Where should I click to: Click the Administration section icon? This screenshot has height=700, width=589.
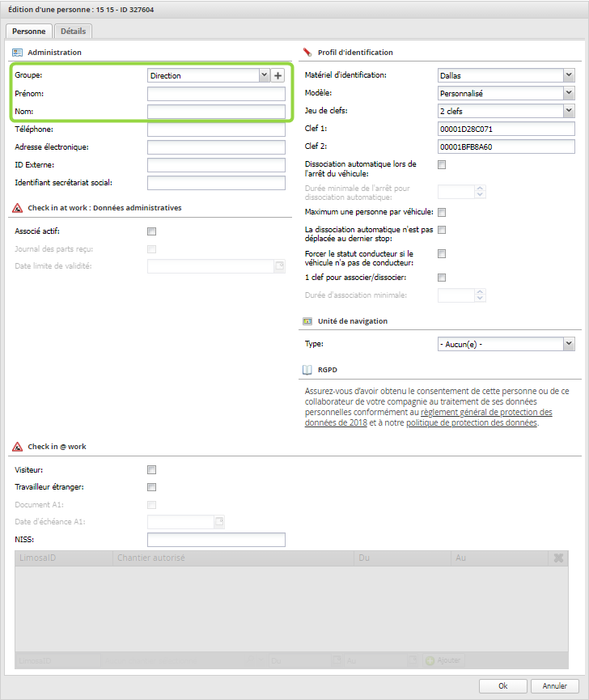(18, 53)
